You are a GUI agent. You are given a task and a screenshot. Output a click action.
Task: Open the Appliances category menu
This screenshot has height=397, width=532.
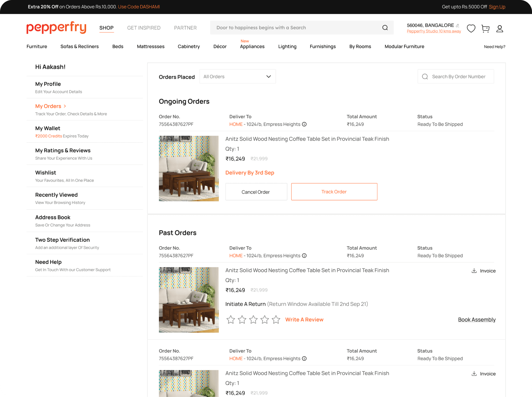pos(252,46)
